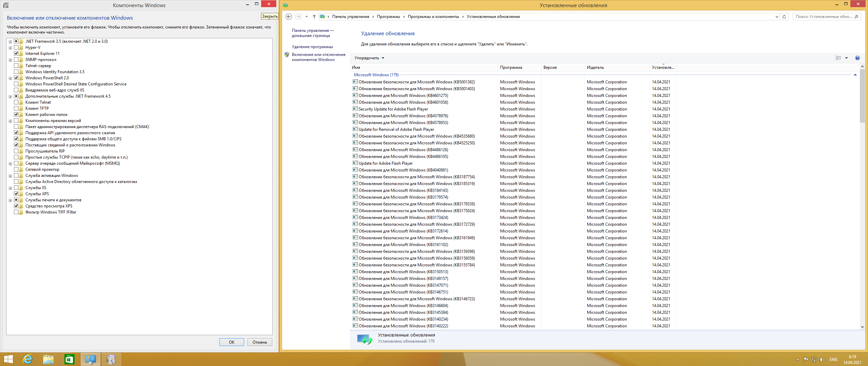Open Удаление программы link
Screen dimensions: 868x366
tap(312, 47)
